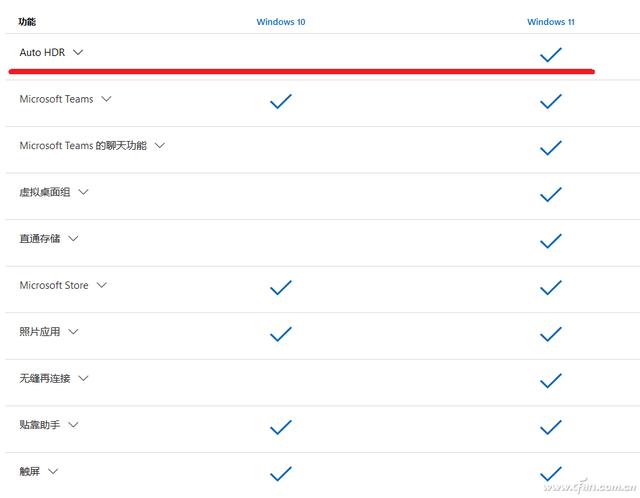Click Windows 10 checkmark for 贴靠助手
Viewport: 640px width, 498px height.
tap(281, 427)
